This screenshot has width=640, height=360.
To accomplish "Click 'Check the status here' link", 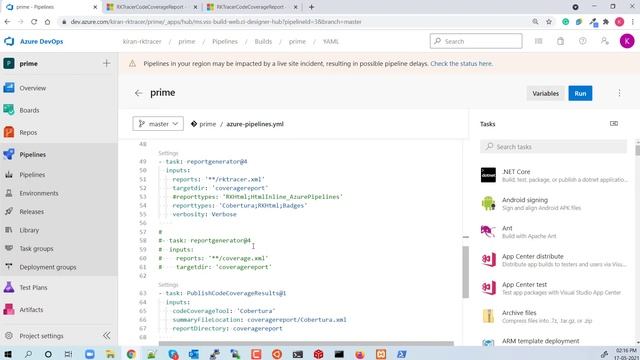I will (x=462, y=64).
